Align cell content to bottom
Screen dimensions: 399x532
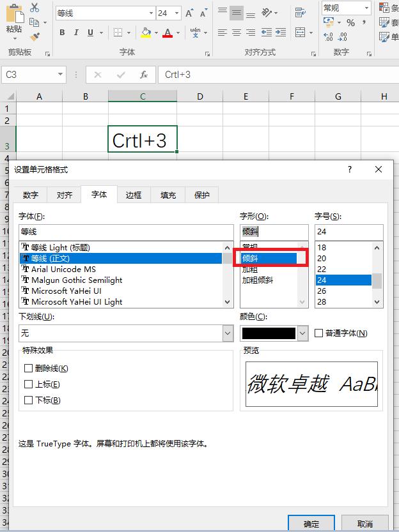coord(251,15)
